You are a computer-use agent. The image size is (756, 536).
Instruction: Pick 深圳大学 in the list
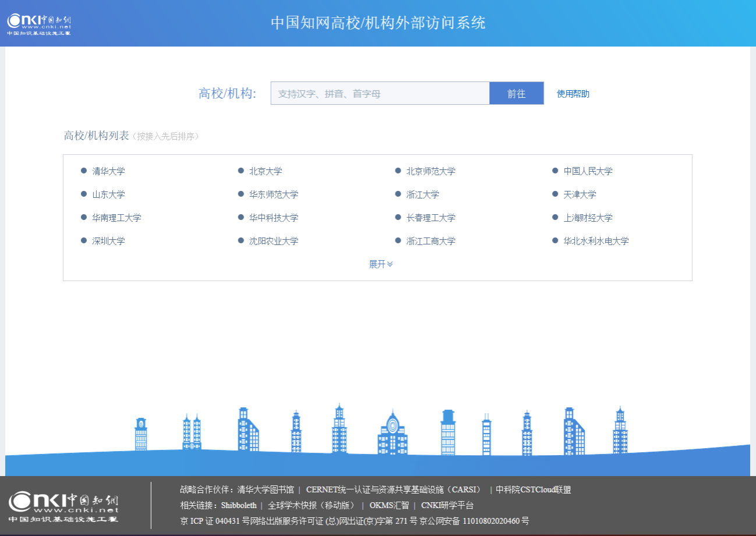point(108,241)
